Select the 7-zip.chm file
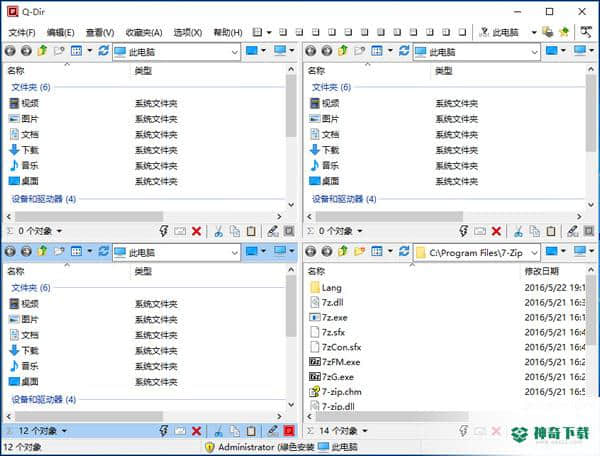The height and width of the screenshot is (456, 600). coord(336,392)
